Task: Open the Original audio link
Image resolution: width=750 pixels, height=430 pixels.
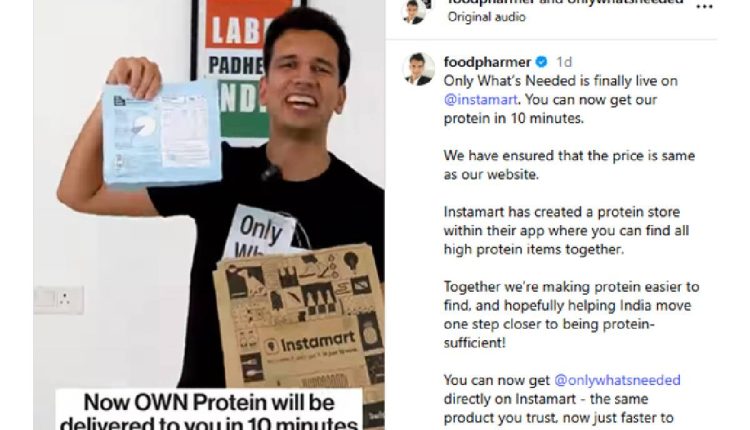Action: click(486, 17)
